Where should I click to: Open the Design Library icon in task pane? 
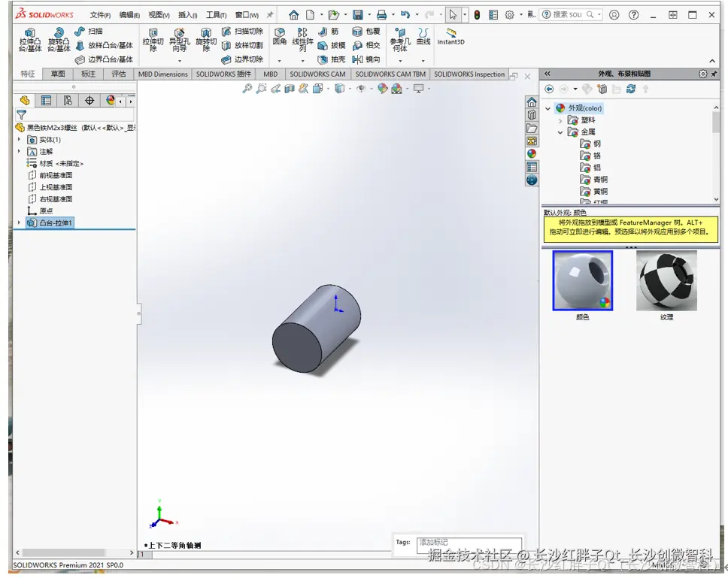coord(532,115)
